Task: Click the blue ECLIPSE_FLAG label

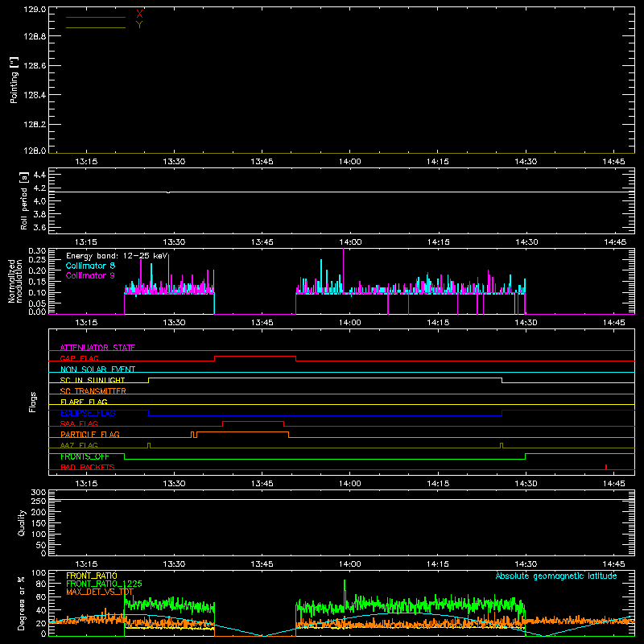Action: pos(88,413)
